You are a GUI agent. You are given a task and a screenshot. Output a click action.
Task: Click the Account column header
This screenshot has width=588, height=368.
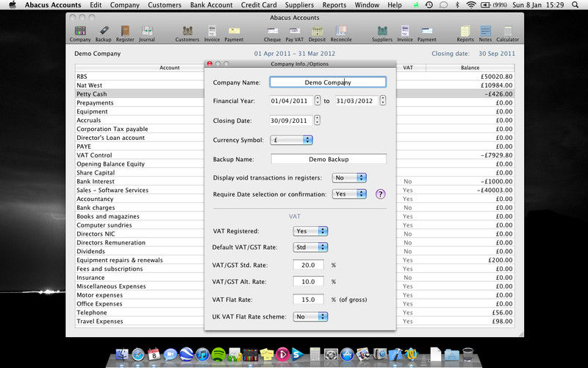pos(170,68)
